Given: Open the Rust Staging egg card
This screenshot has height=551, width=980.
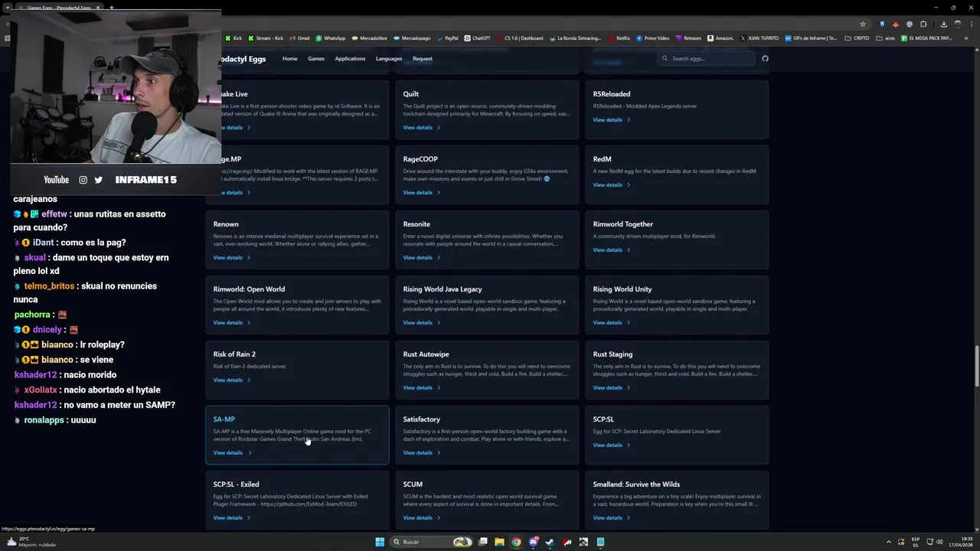Looking at the screenshot, I should click(x=677, y=370).
